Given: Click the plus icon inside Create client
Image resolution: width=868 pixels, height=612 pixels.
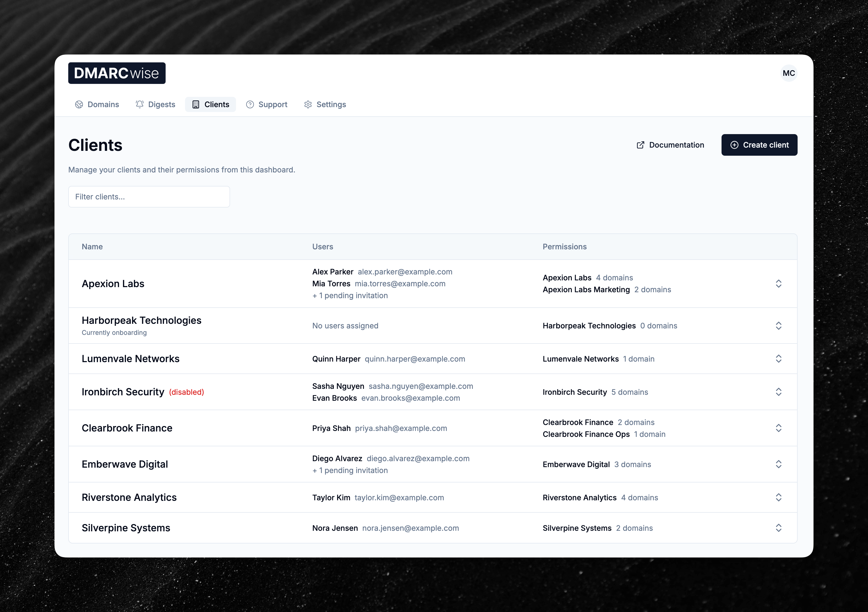Looking at the screenshot, I should (734, 145).
